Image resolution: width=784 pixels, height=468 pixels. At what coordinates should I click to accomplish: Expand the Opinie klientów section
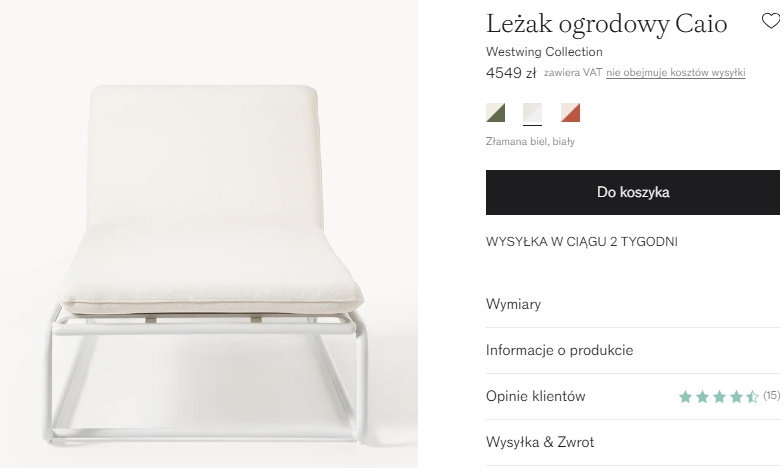click(632, 396)
